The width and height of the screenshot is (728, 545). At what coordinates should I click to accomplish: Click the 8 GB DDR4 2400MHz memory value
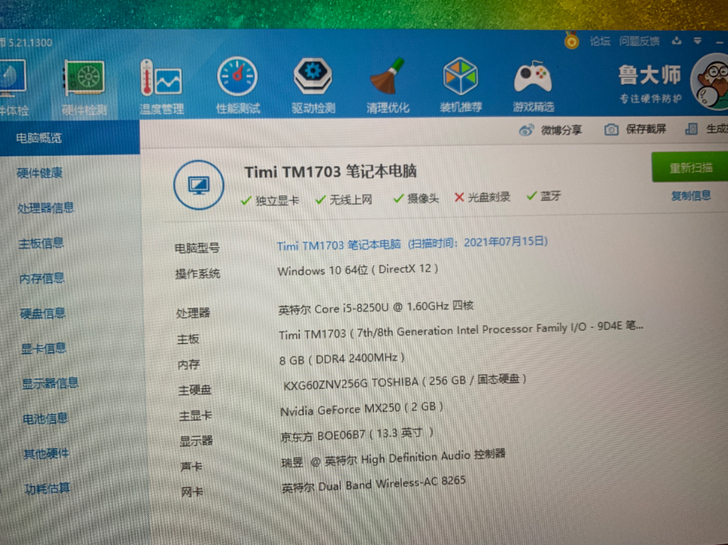(x=342, y=359)
